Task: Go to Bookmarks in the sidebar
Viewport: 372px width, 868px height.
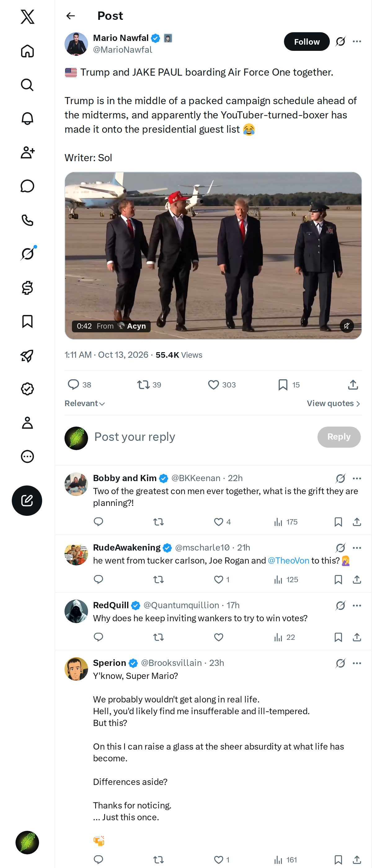Action: (x=27, y=321)
